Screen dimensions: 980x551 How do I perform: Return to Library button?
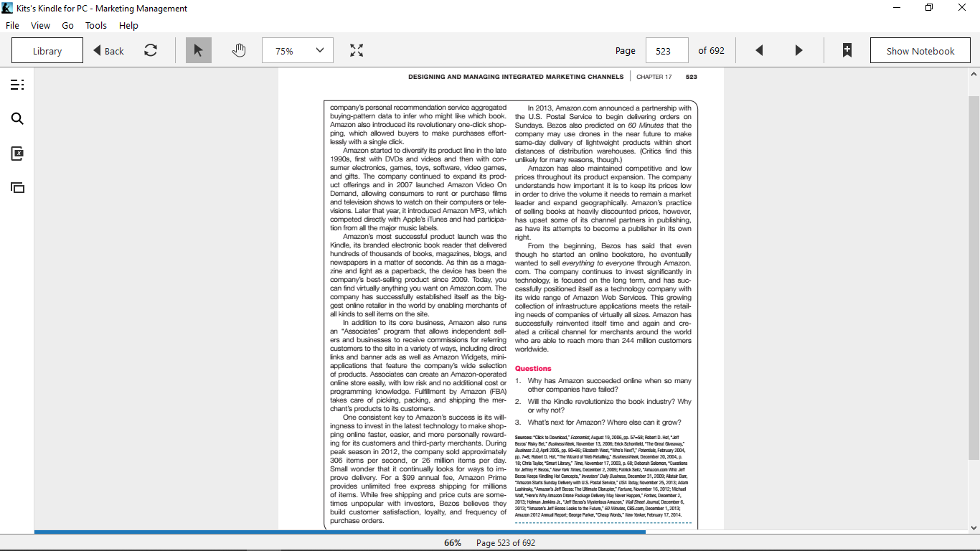coord(47,50)
